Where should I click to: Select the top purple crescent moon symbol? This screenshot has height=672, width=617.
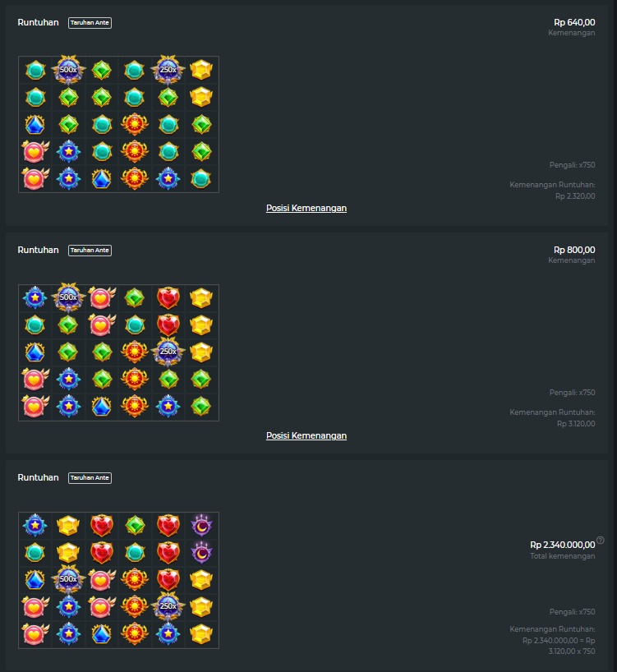point(201,526)
